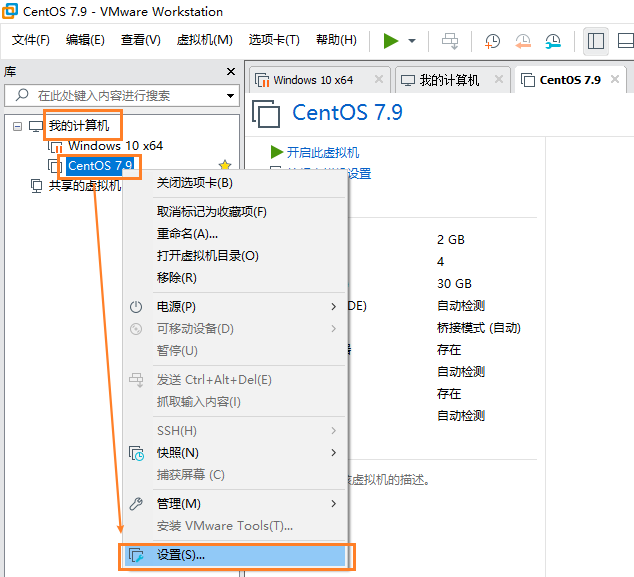Open the snapshot manager wrench-clock icon
The height and width of the screenshot is (577, 634).
pyautogui.click(x=553, y=41)
